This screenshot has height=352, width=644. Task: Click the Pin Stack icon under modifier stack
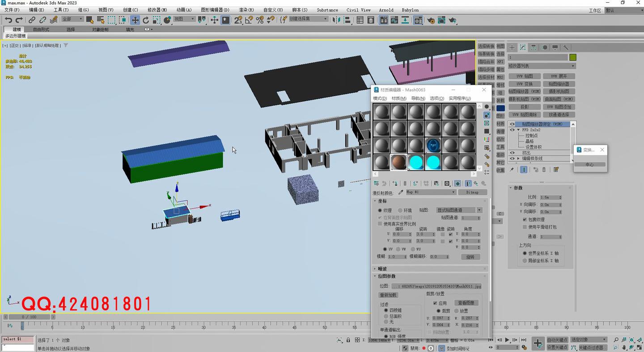point(512,170)
